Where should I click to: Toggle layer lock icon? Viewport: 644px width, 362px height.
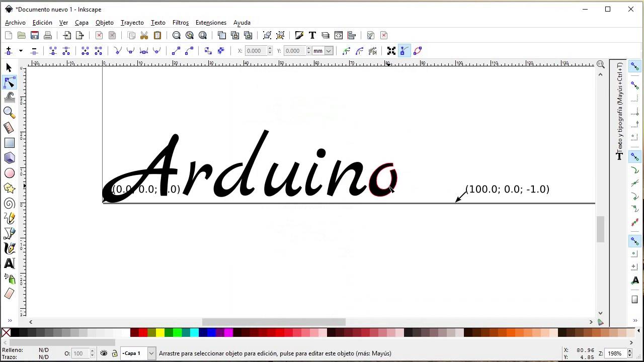(x=114, y=353)
